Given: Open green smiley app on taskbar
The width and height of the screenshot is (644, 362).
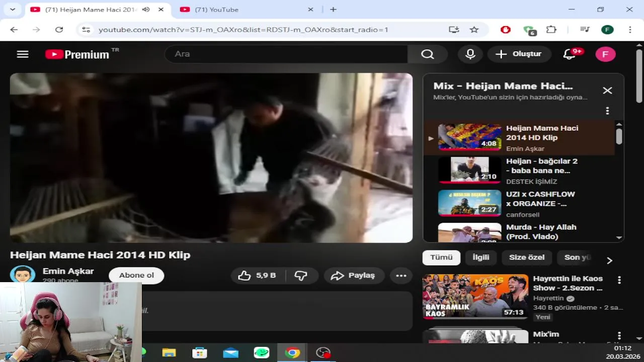Looking at the screenshot, I should click(261, 353).
